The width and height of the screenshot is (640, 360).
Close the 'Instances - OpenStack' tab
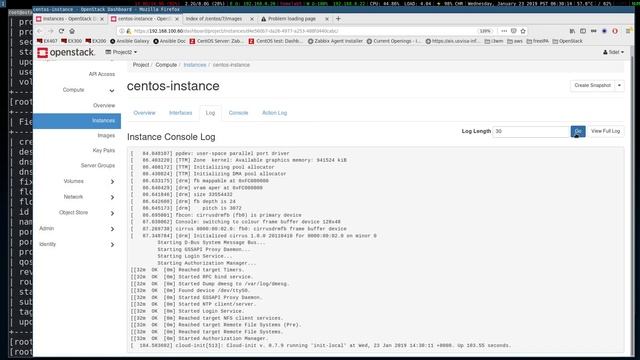tap(102, 19)
